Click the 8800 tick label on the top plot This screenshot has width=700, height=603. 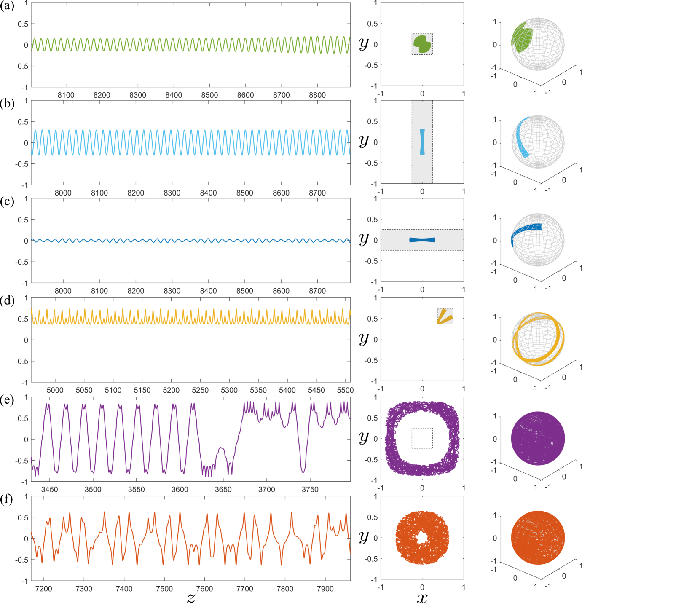click(317, 95)
